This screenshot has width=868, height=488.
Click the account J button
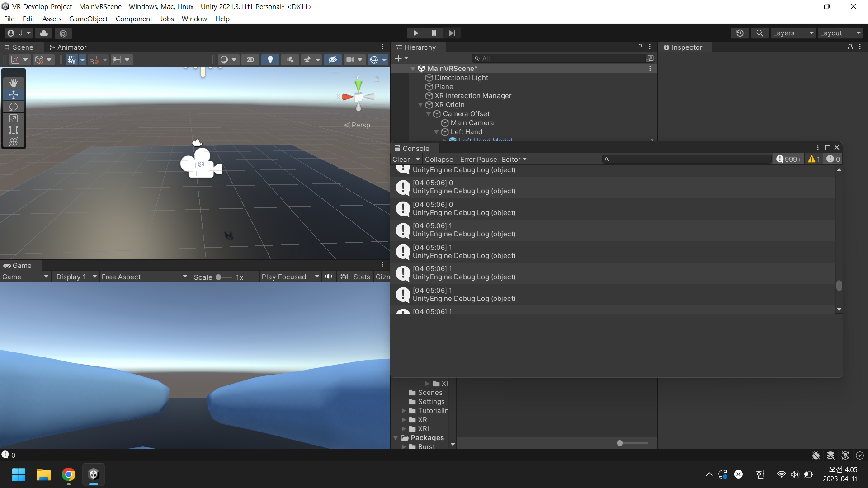click(x=19, y=33)
